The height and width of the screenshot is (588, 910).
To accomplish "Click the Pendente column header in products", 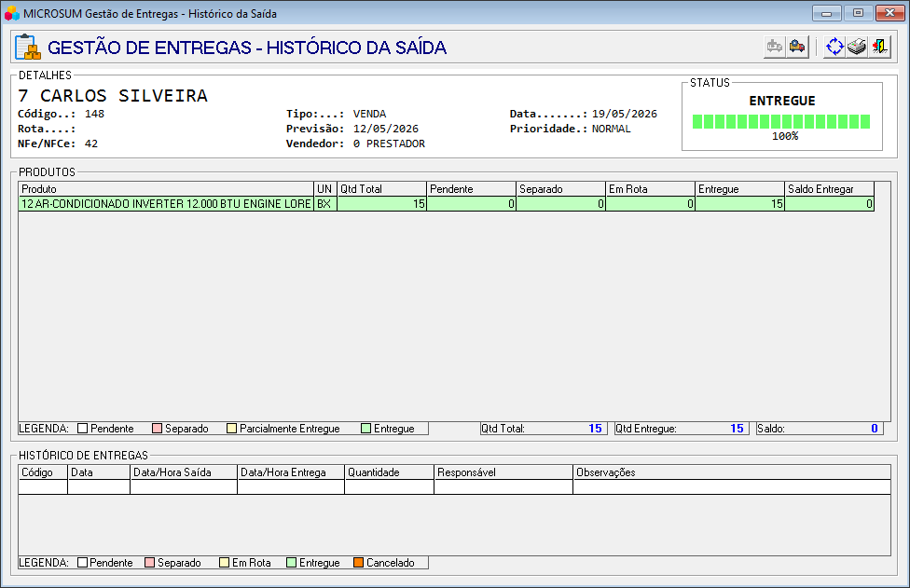I will (471, 189).
